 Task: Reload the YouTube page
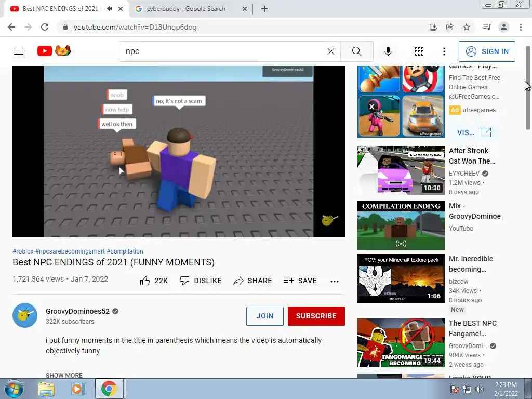[x=45, y=27]
